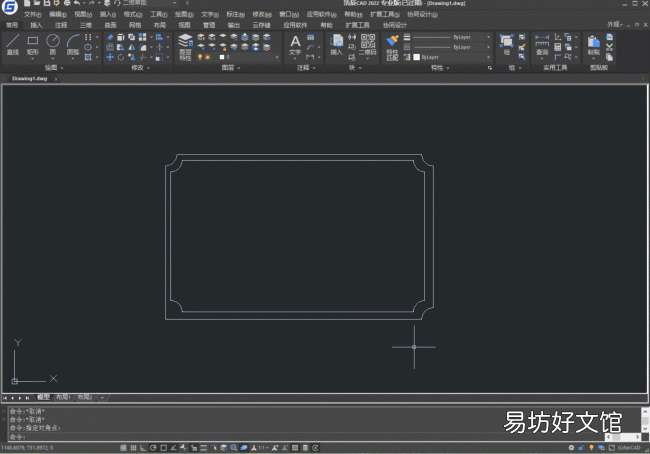Expand the Draw (绘图) panel
This screenshot has width=650, height=454.
(53, 68)
